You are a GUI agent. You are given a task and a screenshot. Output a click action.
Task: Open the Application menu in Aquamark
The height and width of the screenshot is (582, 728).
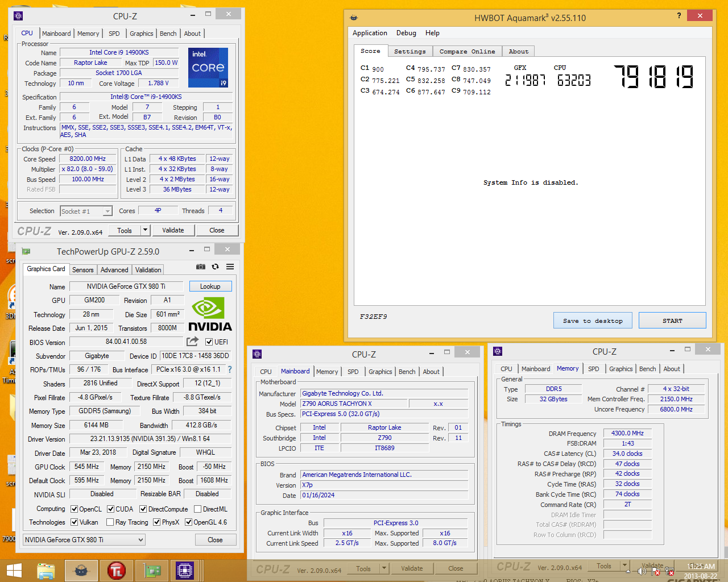click(x=370, y=33)
